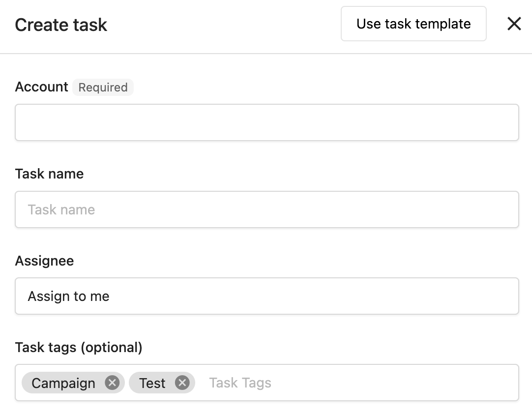The image size is (532, 417).
Task: Open the Assignee dropdown field
Action: (266, 296)
